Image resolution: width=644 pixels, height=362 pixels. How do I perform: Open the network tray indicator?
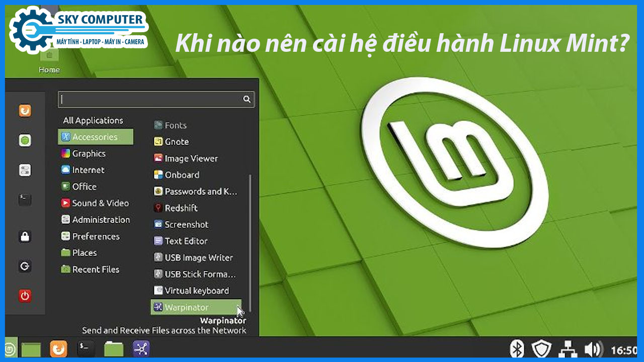tap(568, 348)
